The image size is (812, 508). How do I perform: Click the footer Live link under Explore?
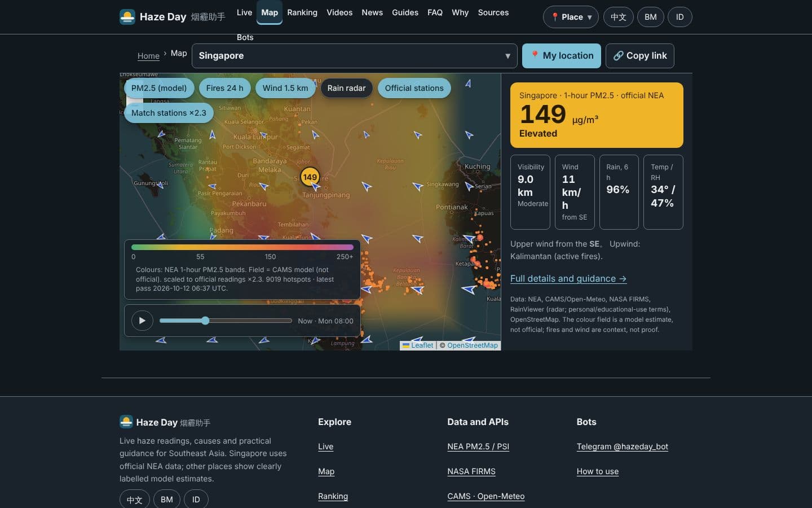pyautogui.click(x=326, y=446)
